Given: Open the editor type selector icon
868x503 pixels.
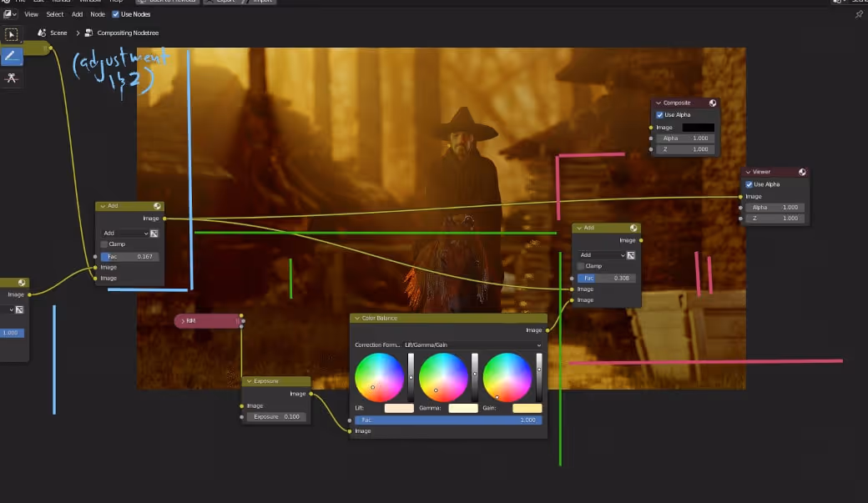Looking at the screenshot, I should tap(8, 13).
